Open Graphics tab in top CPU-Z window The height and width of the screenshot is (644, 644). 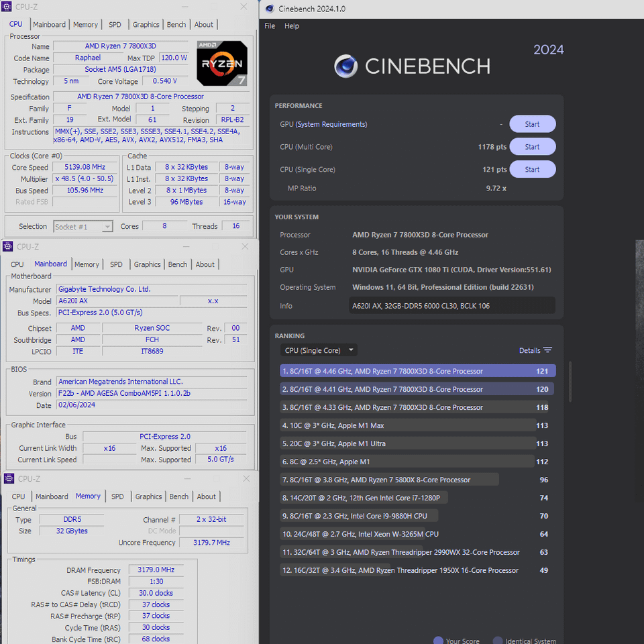[x=146, y=25]
